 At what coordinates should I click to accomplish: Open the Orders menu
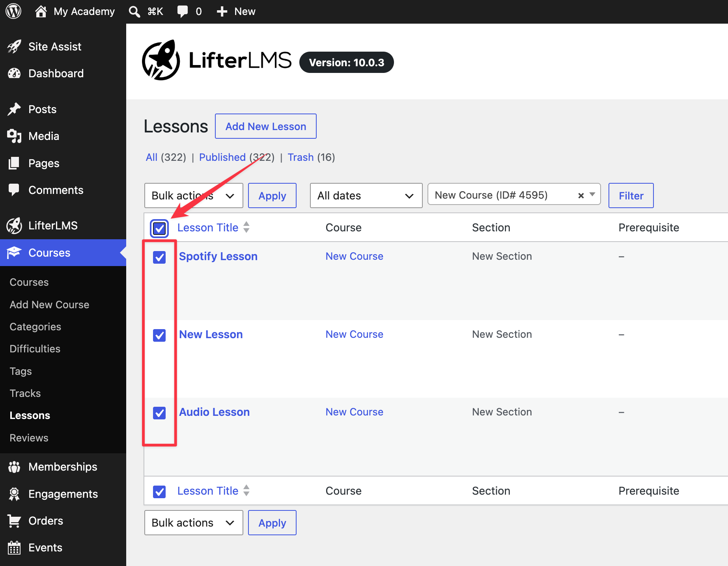pyautogui.click(x=46, y=521)
